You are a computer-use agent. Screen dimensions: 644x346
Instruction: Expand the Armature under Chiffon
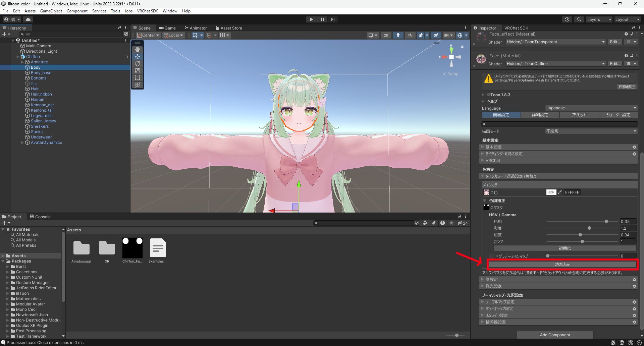pyautogui.click(x=22, y=62)
